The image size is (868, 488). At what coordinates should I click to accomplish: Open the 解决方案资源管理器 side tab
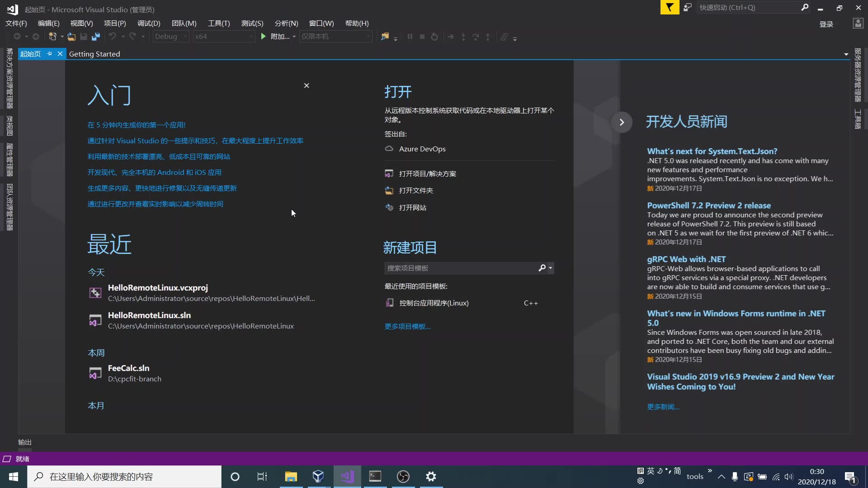9,78
